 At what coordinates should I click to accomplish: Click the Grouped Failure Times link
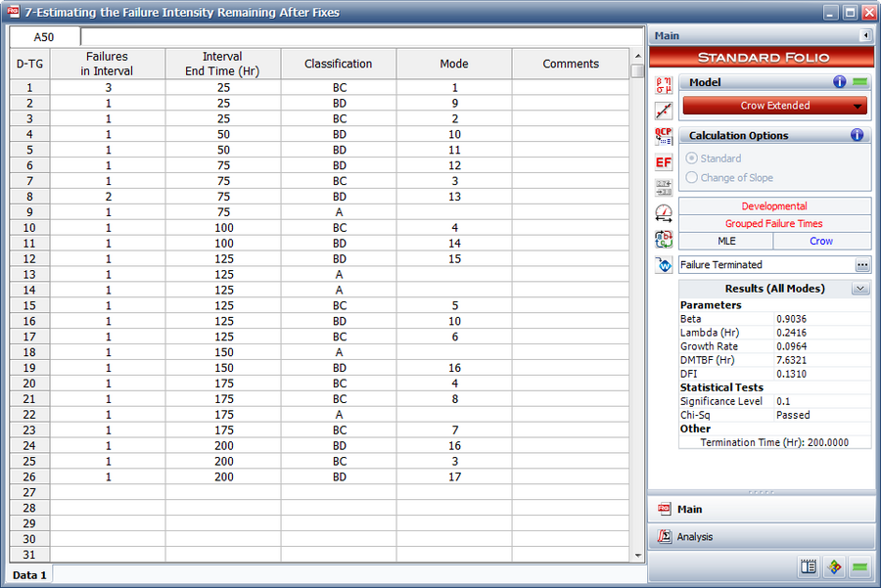tap(774, 223)
